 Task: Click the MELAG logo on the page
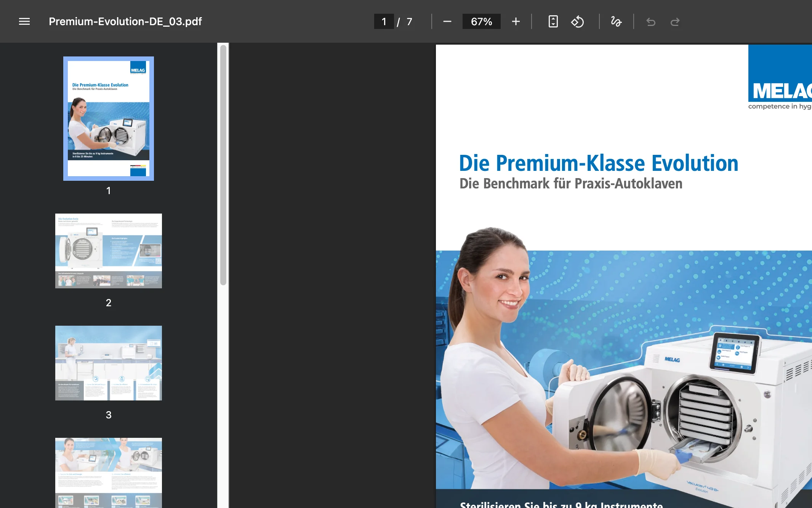780,77
